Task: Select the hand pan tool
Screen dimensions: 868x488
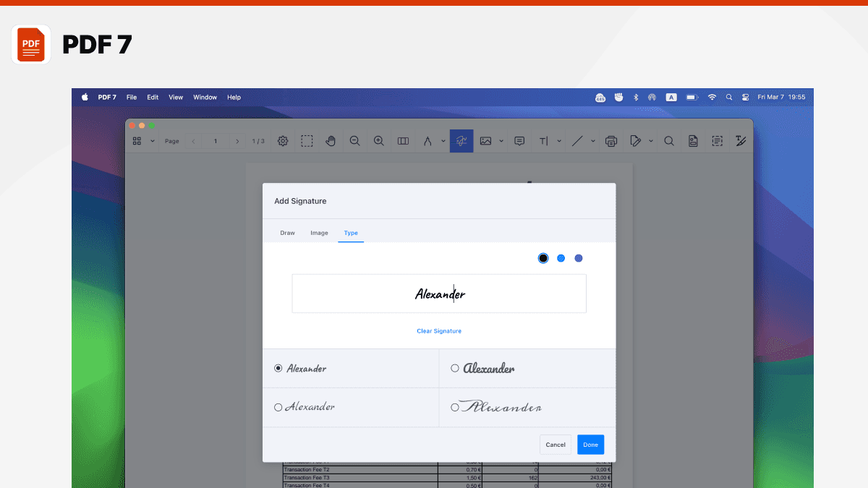Action: tap(331, 141)
